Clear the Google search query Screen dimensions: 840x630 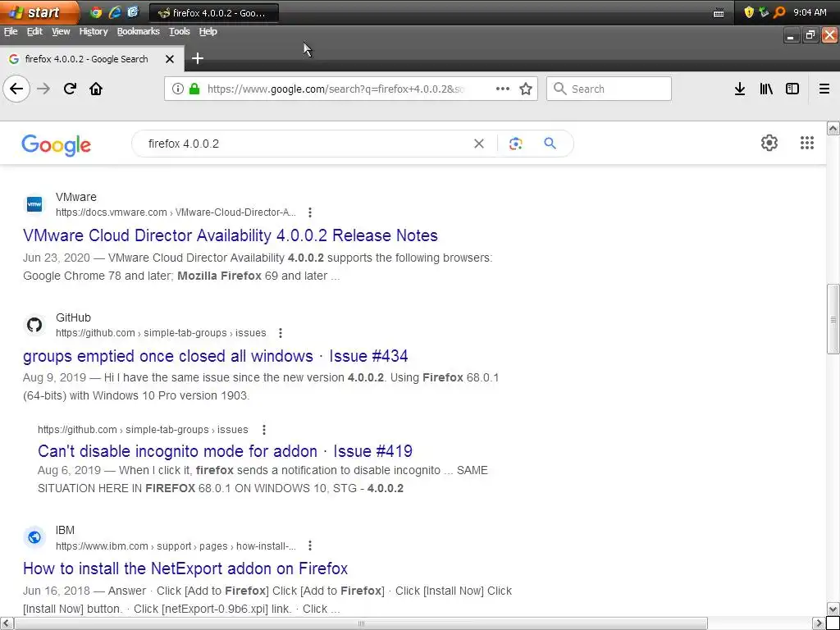pos(479,144)
